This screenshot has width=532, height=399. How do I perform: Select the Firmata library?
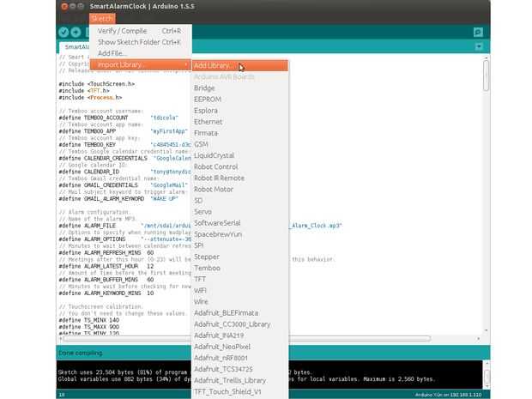click(240, 133)
